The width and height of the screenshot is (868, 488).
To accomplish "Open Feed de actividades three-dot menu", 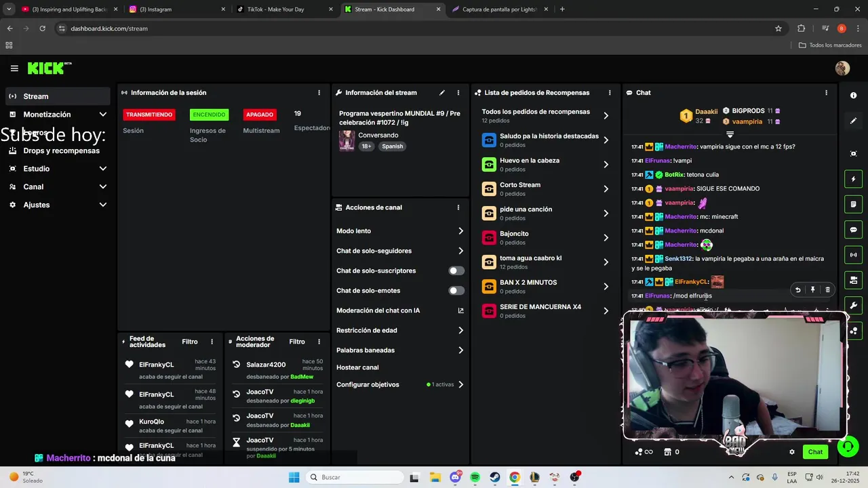I will (212, 342).
